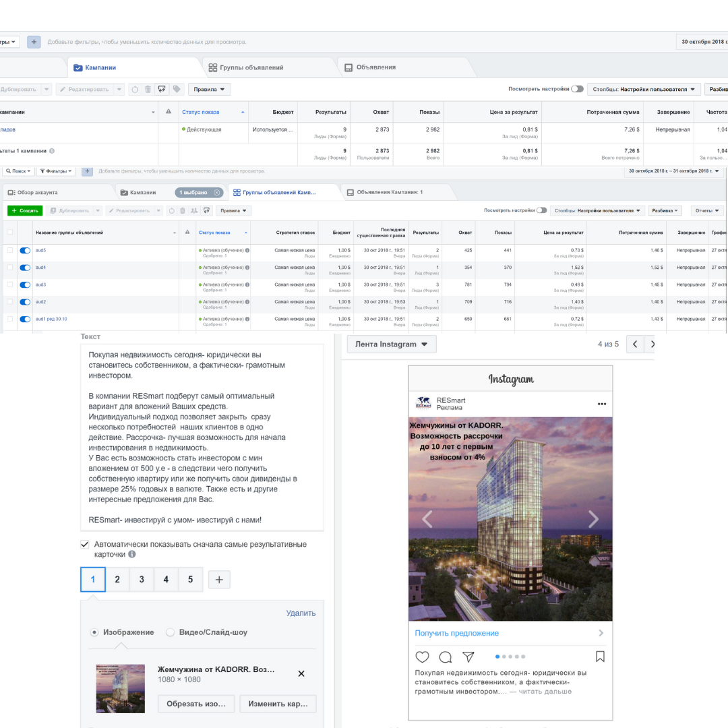Image resolution: width=728 pixels, height=728 pixels.
Task: Open the 'Столбцы: Настройки пользователя' dropdown in the ad sets panel
Action: coord(597,211)
